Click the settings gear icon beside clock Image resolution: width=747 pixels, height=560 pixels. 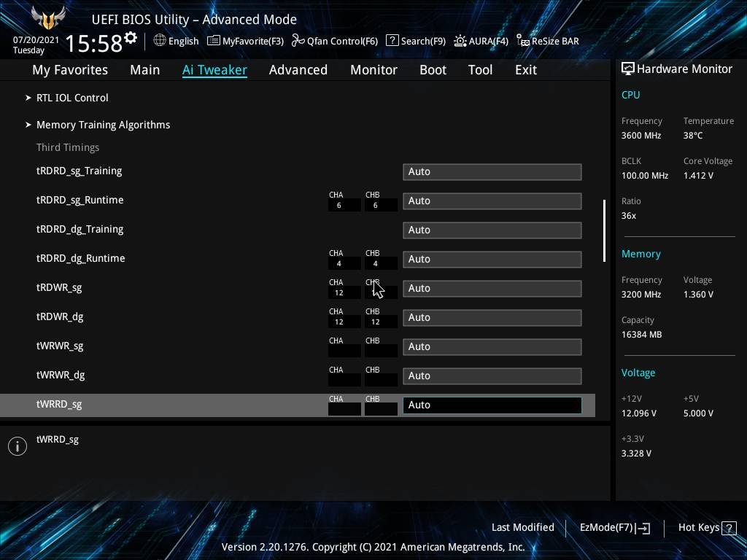point(131,38)
